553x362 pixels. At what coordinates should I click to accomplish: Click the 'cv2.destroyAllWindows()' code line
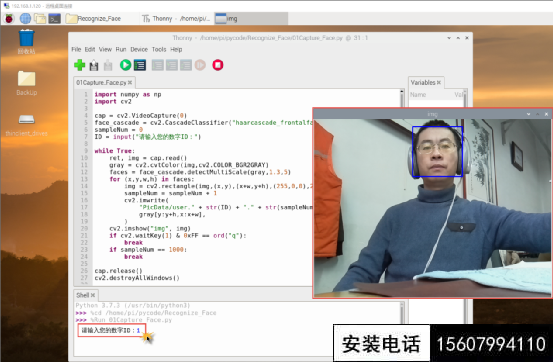tap(137, 278)
